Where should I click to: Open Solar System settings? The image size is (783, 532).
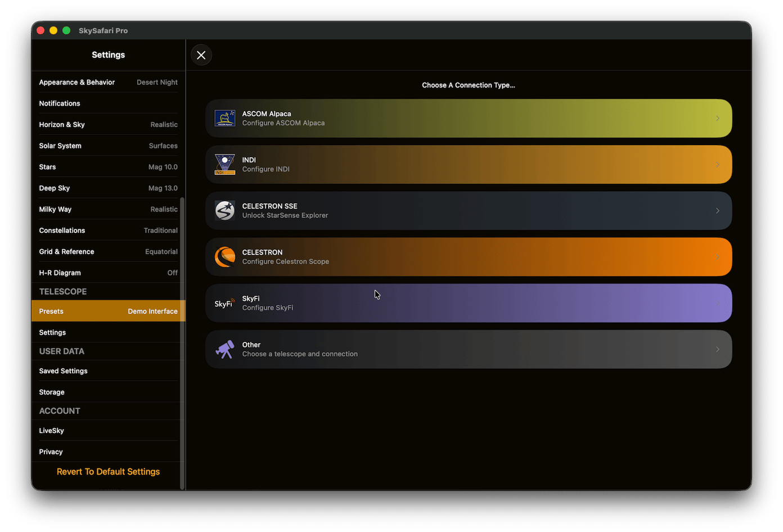point(108,146)
